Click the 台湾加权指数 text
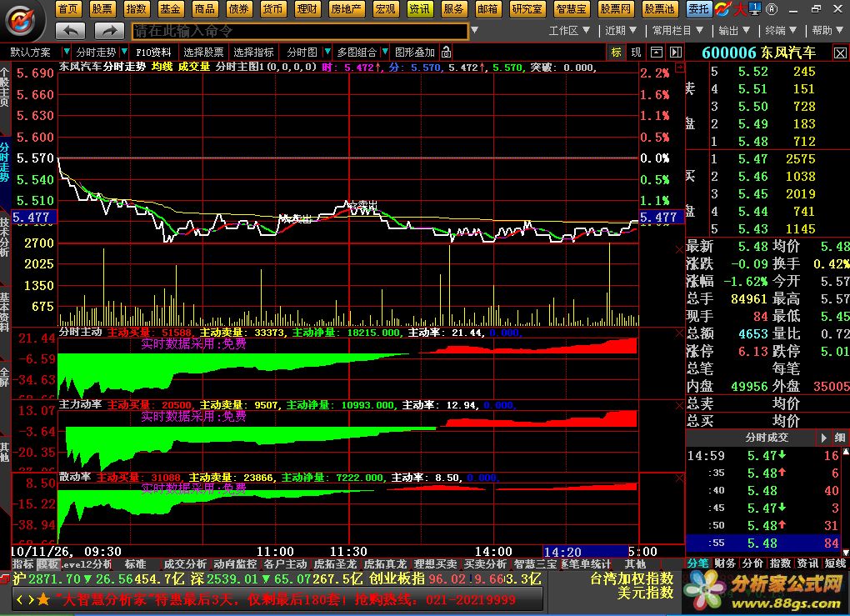850x616 pixels. click(x=632, y=578)
